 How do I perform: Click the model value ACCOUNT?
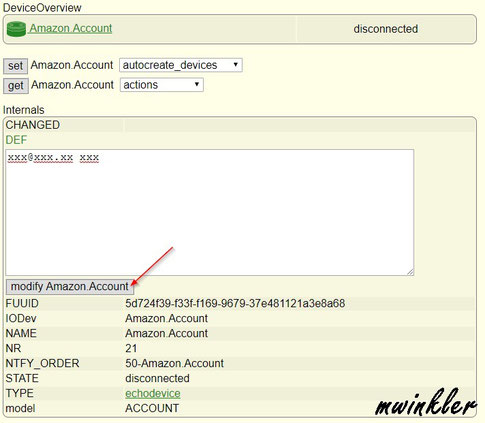152,408
